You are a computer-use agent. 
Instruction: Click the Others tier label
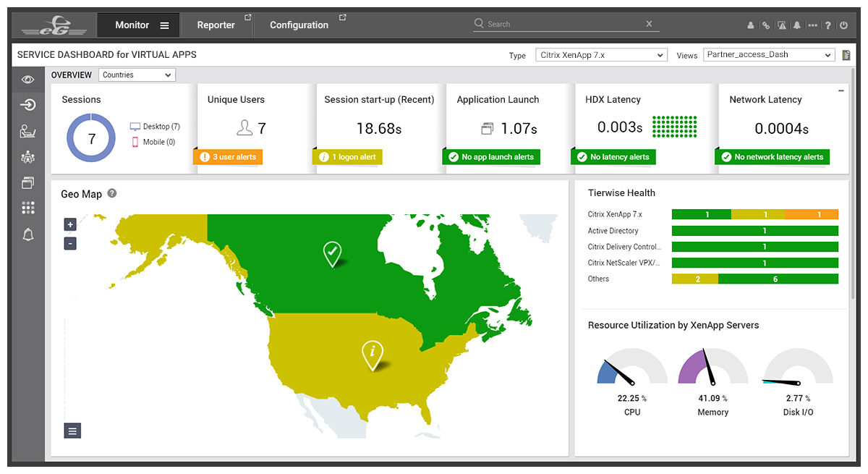(x=598, y=279)
